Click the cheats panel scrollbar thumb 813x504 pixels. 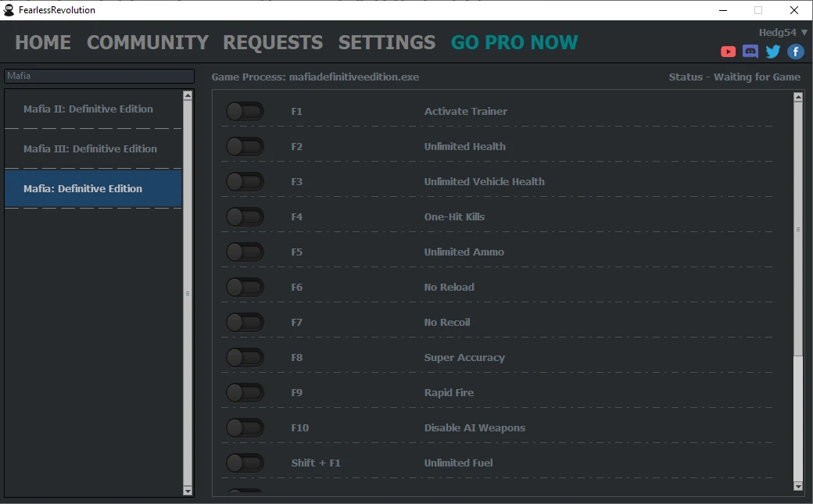coord(798,229)
